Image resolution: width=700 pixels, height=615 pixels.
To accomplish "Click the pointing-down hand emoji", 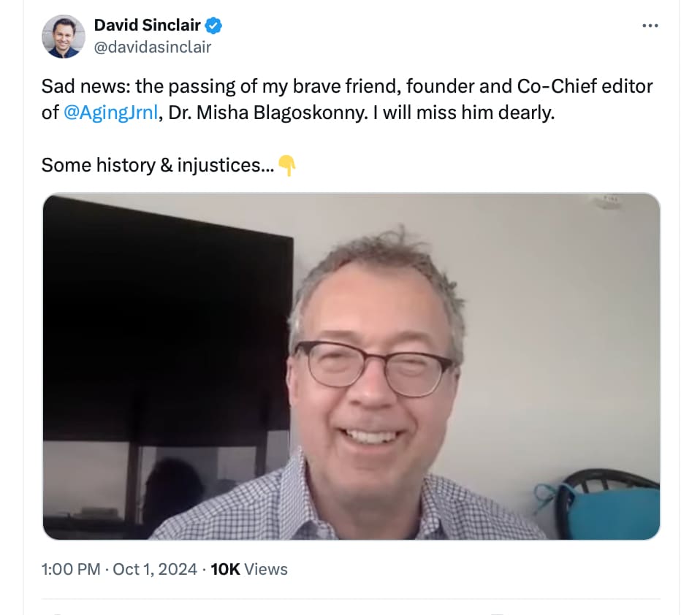I will [x=286, y=166].
